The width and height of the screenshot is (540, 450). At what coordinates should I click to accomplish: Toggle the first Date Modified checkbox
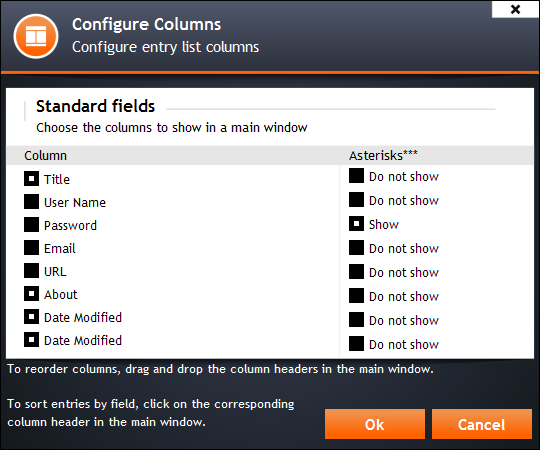click(x=31, y=317)
